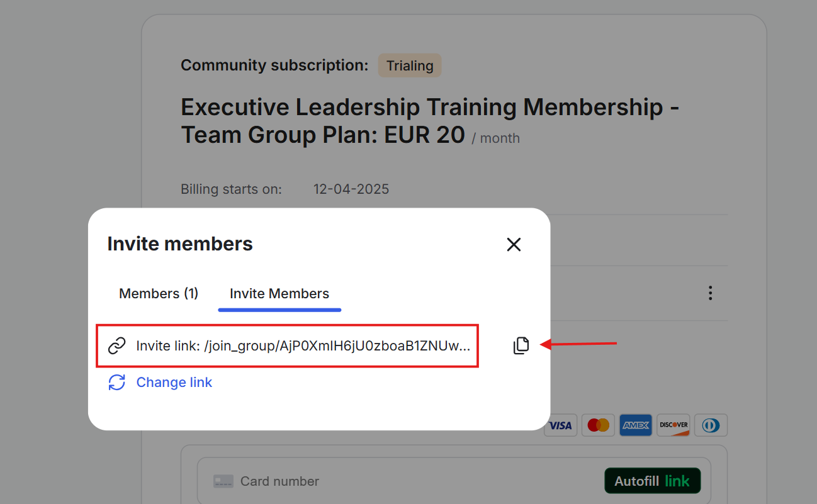The image size is (817, 504).
Task: Click the Trialing status badge
Action: (410, 65)
